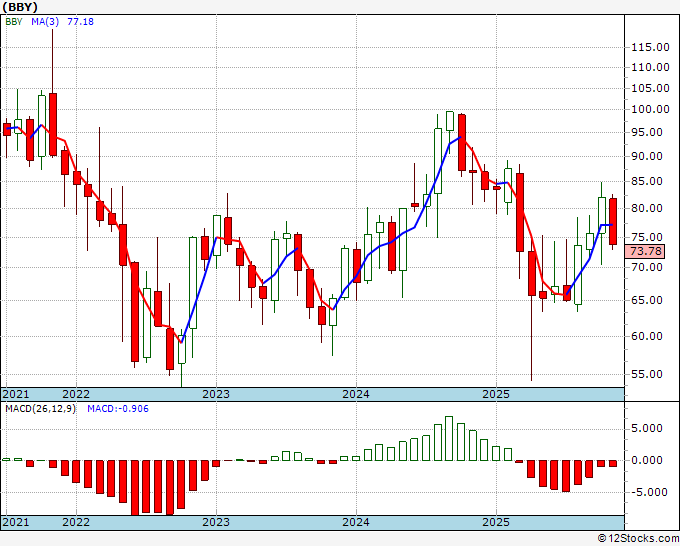Click 2025 on the MACD timeline

(x=496, y=522)
